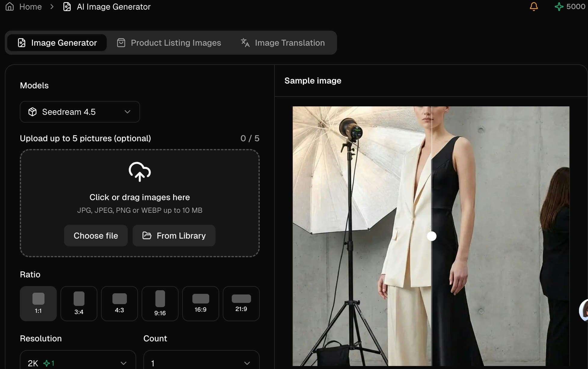Enable the 16:9 widescreen ratio
Image resolution: width=588 pixels, height=369 pixels.
(x=200, y=303)
